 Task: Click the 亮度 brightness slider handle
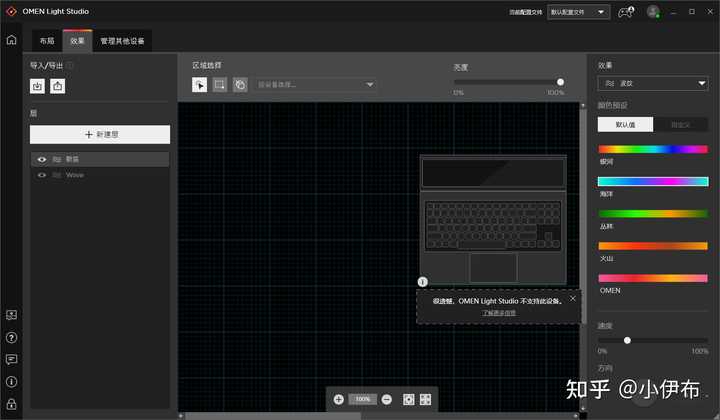pyautogui.click(x=560, y=82)
